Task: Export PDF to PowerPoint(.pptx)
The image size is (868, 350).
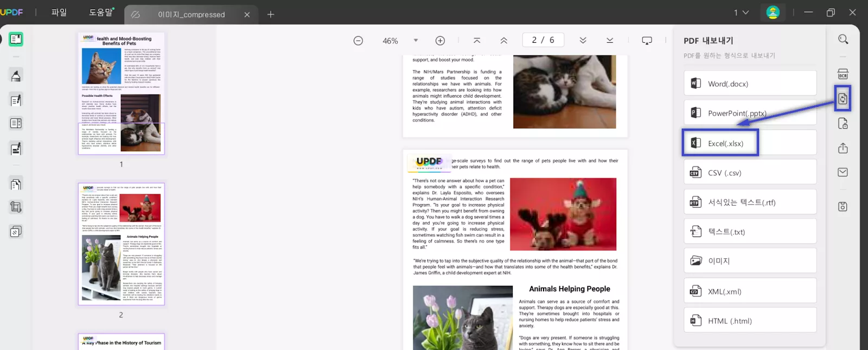Action: coord(750,113)
